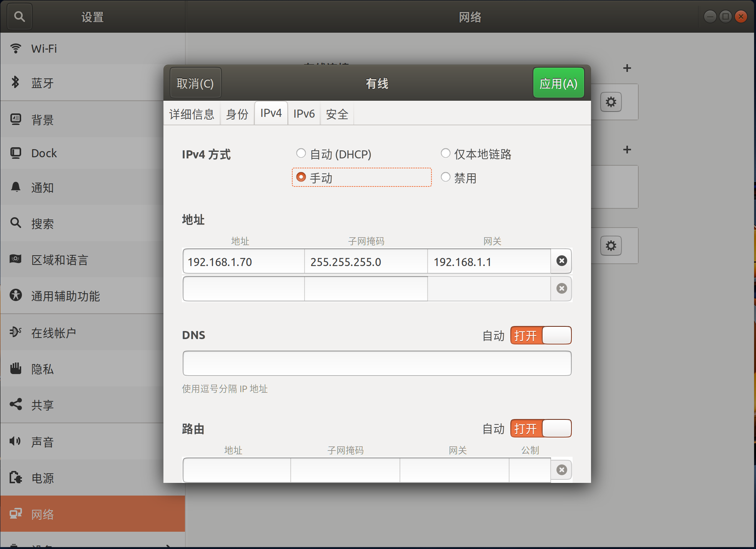Select the 电源 settings icon
Viewport: 756px width, 549px height.
tap(42, 477)
